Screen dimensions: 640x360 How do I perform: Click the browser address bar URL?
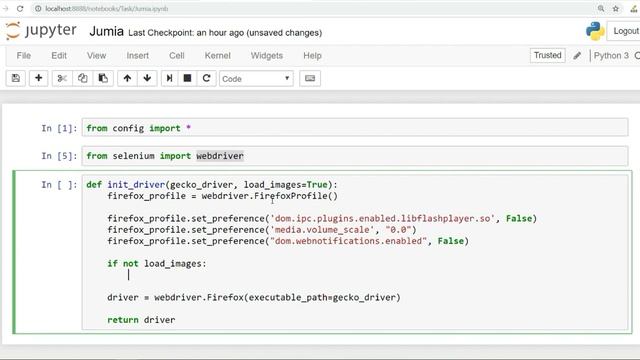point(107,9)
